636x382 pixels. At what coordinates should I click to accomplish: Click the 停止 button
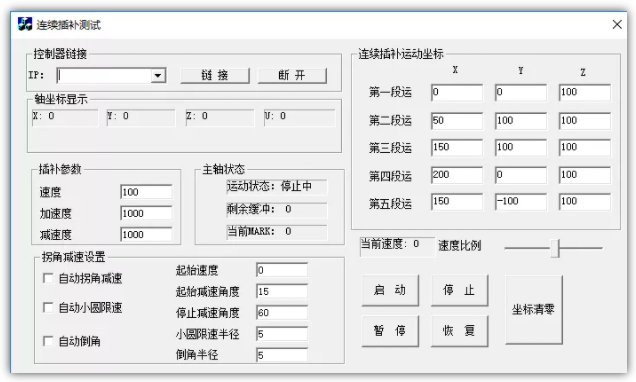[459, 290]
